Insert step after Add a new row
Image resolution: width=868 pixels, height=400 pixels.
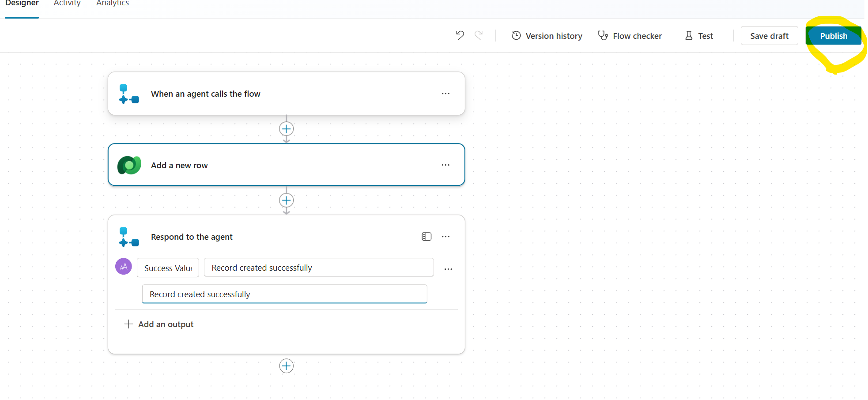click(x=287, y=200)
